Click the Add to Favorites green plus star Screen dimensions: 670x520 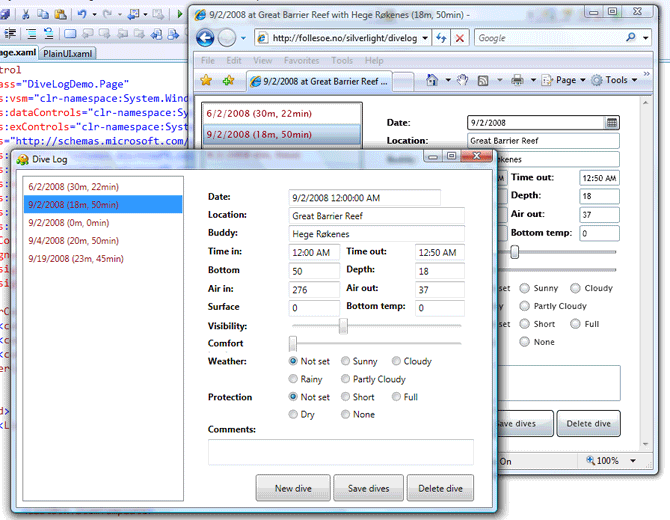tap(228, 80)
